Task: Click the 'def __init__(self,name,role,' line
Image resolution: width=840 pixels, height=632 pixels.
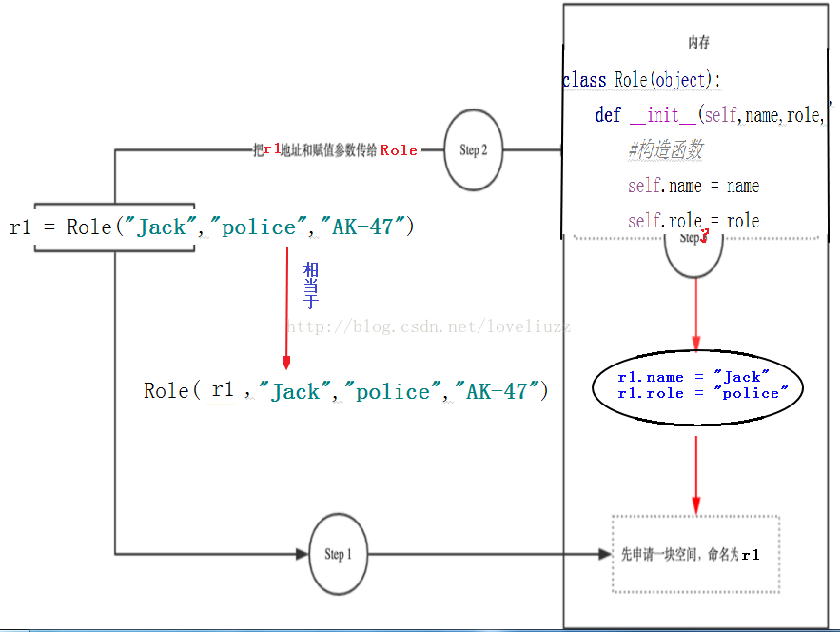Action: (x=711, y=115)
